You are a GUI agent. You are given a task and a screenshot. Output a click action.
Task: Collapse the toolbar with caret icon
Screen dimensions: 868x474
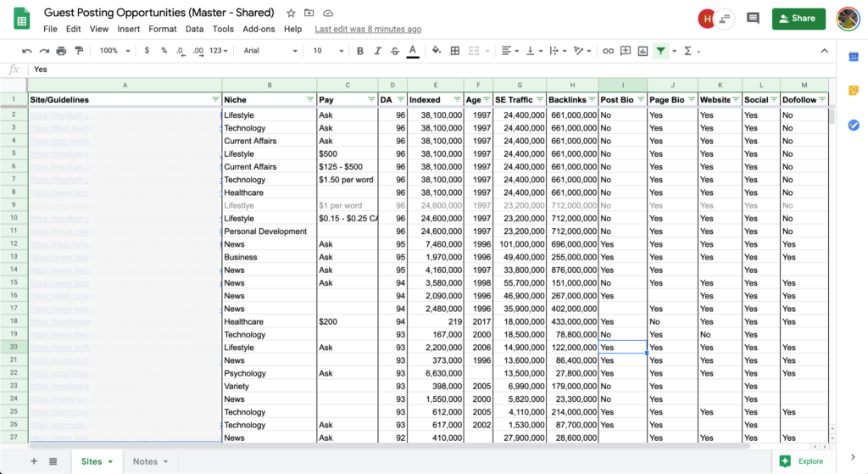tap(824, 51)
